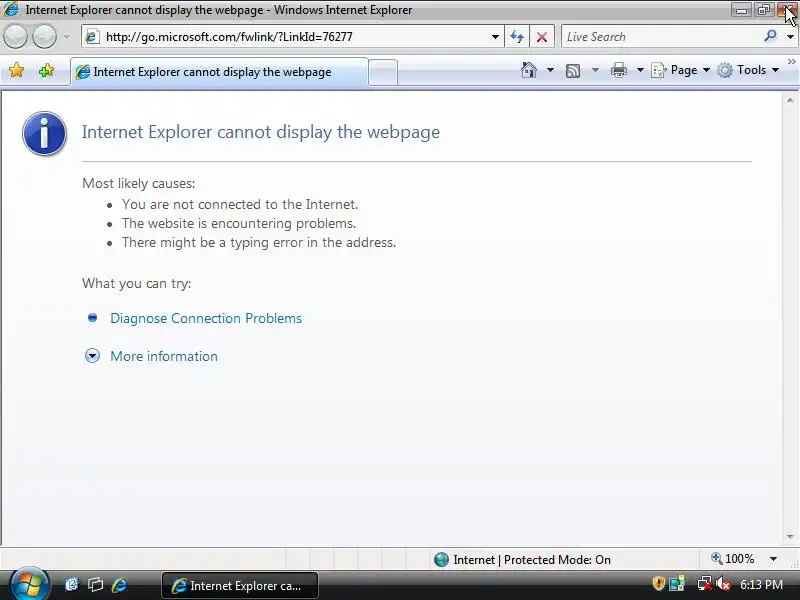This screenshot has height=600, width=800.
Task: Expand the Print dropdown arrow
Action: point(640,70)
